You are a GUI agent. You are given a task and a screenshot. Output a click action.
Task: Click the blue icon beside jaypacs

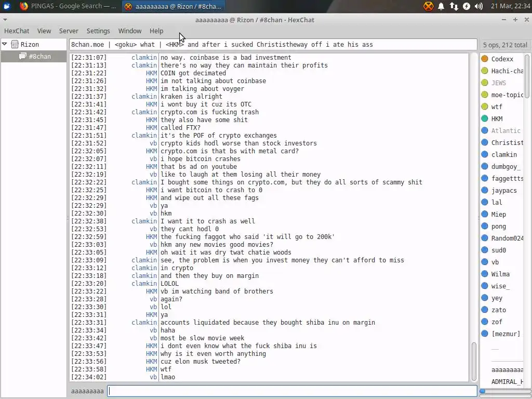pyautogui.click(x=485, y=190)
